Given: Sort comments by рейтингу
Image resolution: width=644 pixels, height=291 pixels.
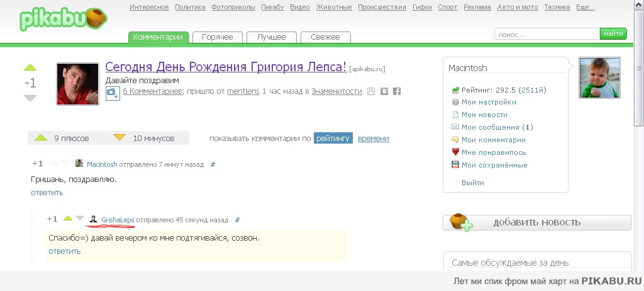Looking at the screenshot, I should point(333,139).
